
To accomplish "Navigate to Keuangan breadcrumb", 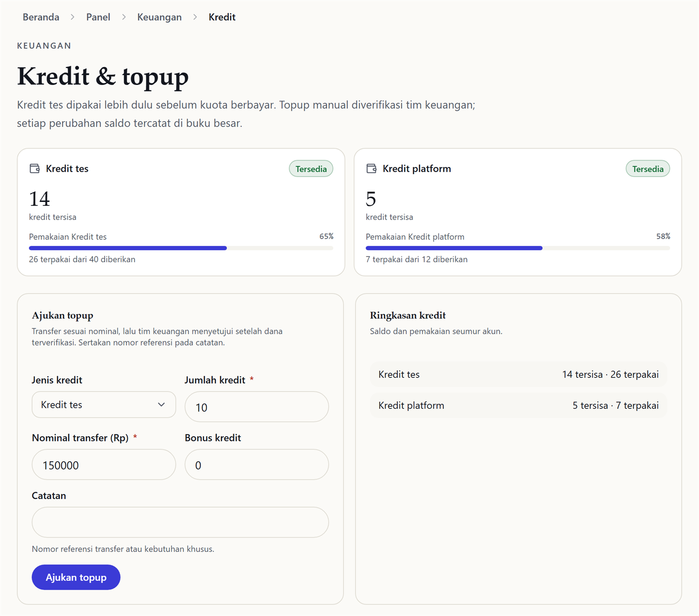I will coord(159,17).
